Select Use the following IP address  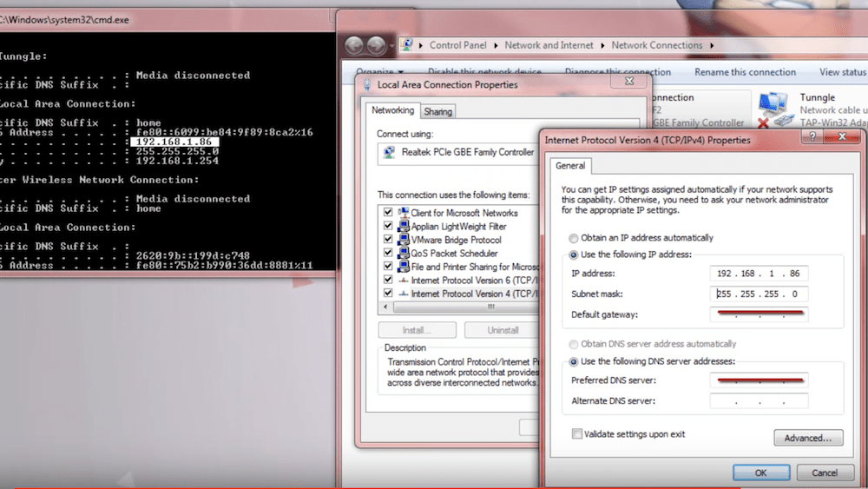(x=574, y=254)
